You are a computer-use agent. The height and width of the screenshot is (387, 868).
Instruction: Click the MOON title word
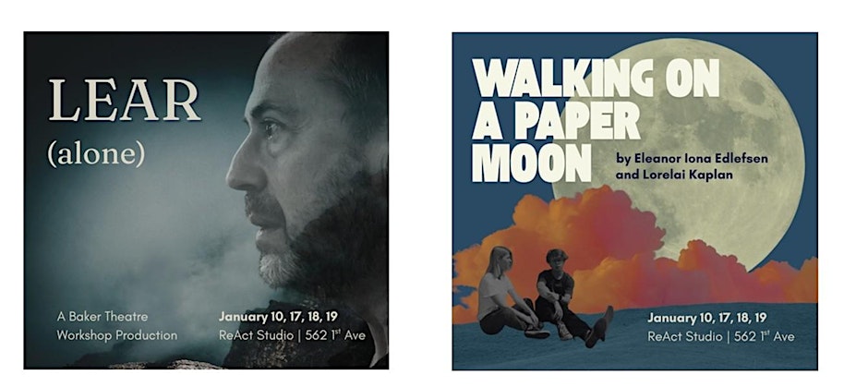pos(528,163)
